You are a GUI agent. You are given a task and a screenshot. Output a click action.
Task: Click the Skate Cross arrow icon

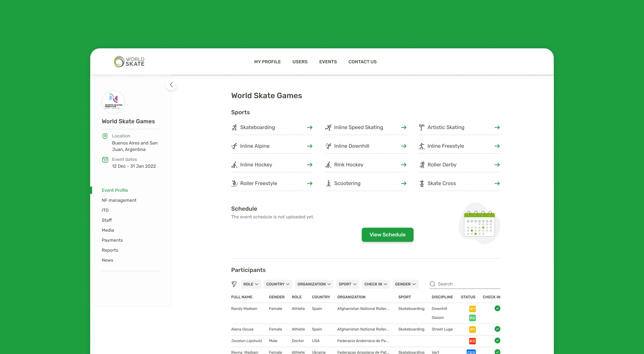pos(497,183)
